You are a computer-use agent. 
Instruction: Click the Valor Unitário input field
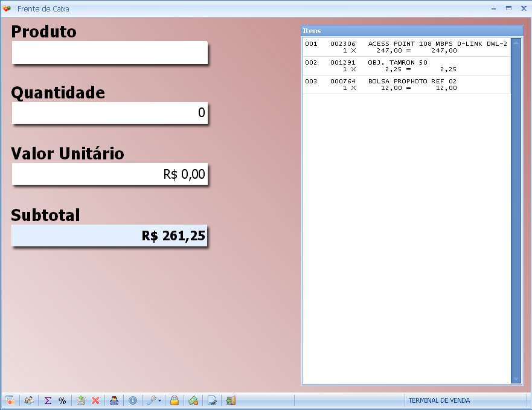109,175
